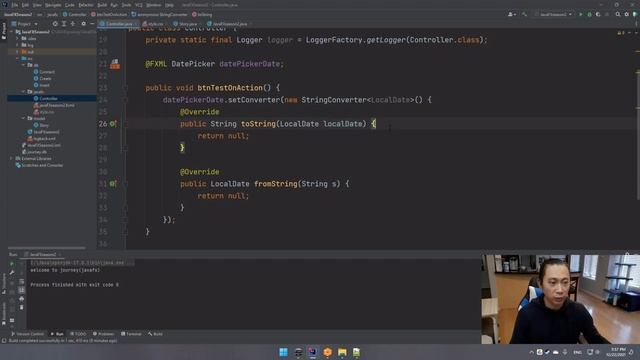Open the Project view dropdown
The height and width of the screenshot is (360, 640).
[24, 24]
